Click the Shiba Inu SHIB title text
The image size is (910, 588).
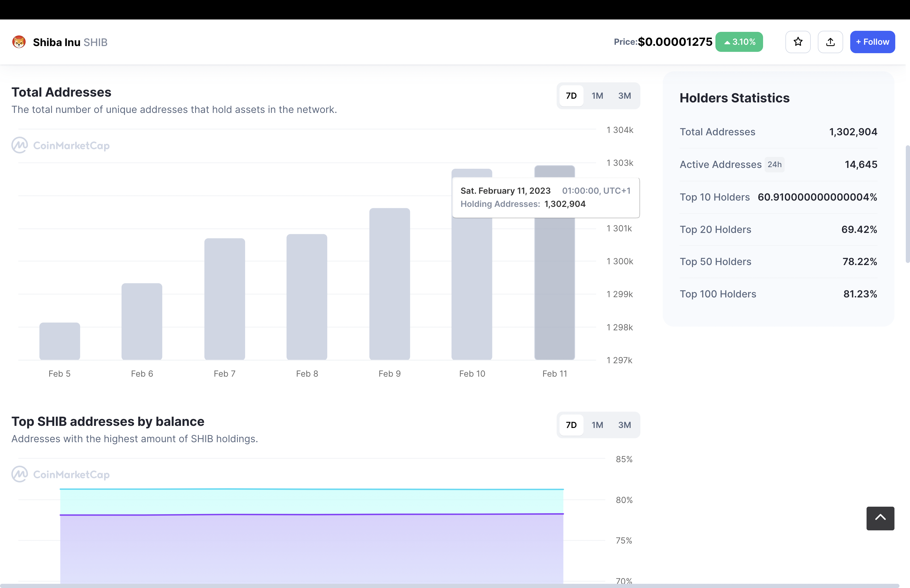click(x=70, y=42)
